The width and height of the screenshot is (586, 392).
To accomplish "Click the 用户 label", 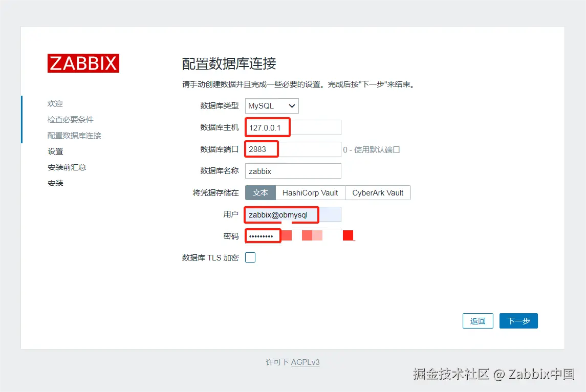I will click(x=231, y=214).
